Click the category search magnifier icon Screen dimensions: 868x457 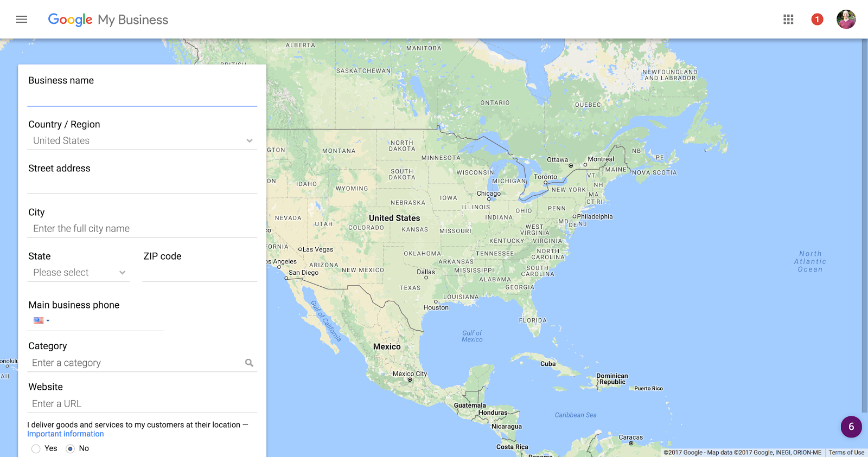click(x=249, y=363)
